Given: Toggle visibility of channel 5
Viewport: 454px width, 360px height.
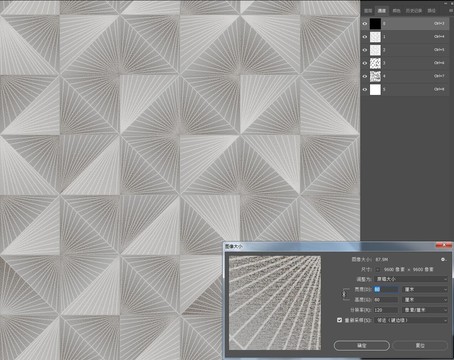Looking at the screenshot, I should point(365,89).
